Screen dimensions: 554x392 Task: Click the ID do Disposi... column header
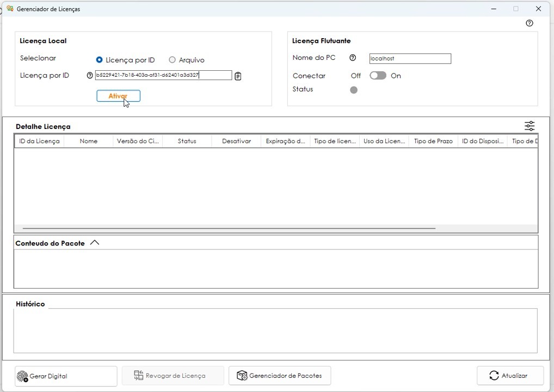tap(483, 141)
